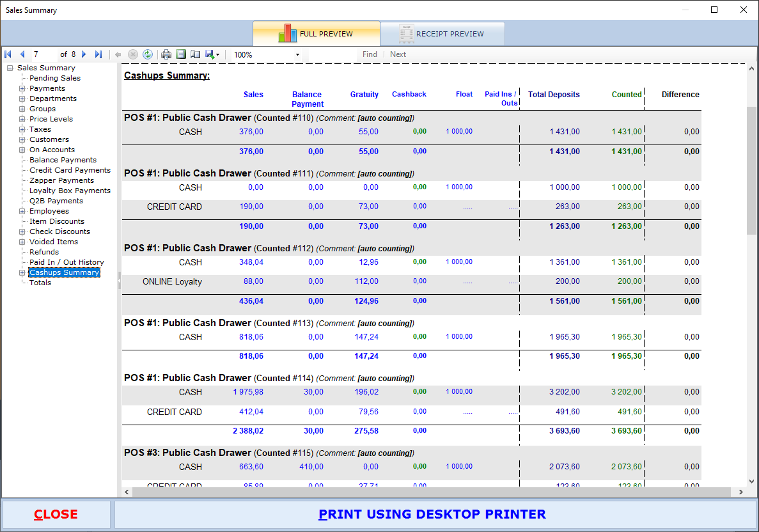Collapse the Sales Summary root node
Image resolution: width=759 pixels, height=532 pixels.
click(10, 68)
